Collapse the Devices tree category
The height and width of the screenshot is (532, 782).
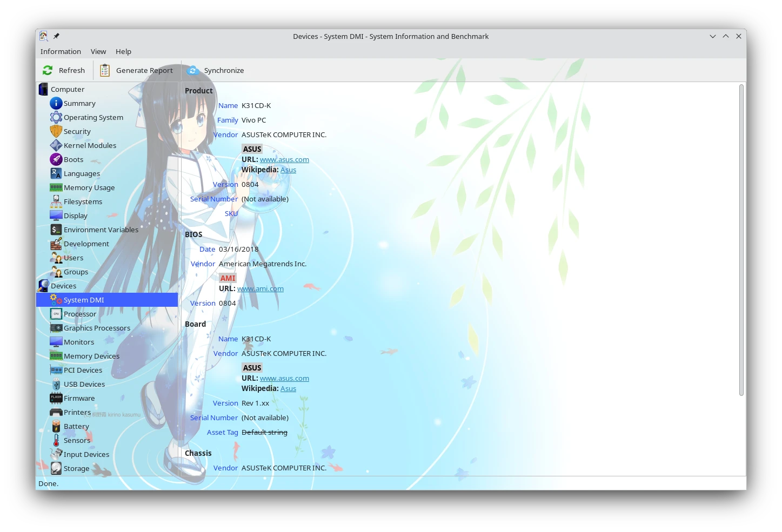[43, 286]
